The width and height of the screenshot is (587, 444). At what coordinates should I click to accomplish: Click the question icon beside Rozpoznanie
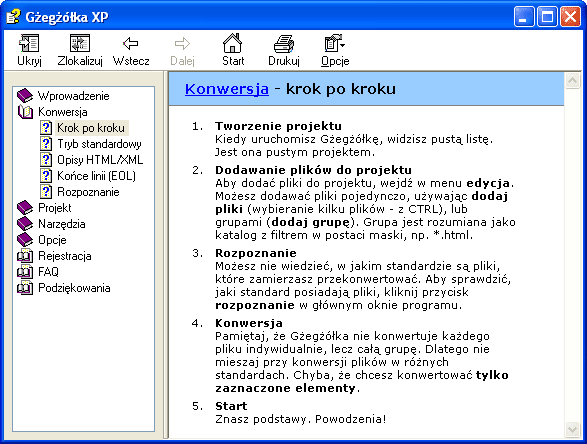46,192
